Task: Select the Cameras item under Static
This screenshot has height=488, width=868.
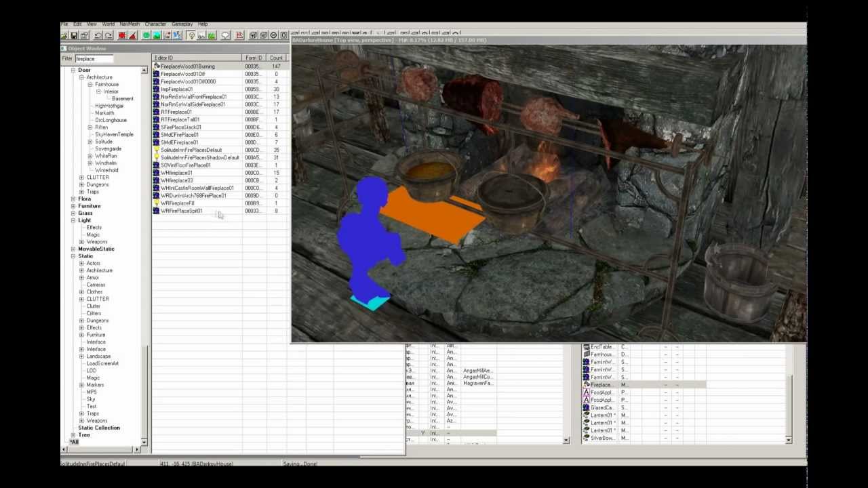Action: 96,285
